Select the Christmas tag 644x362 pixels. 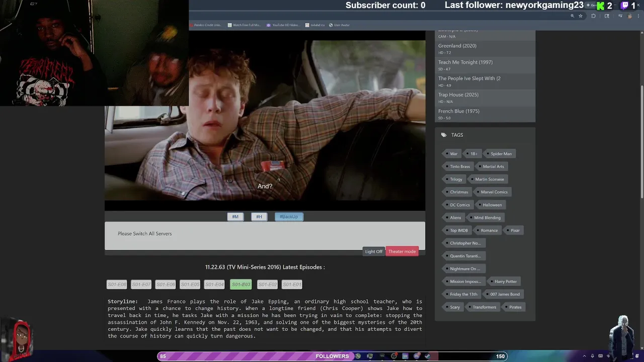(x=458, y=192)
